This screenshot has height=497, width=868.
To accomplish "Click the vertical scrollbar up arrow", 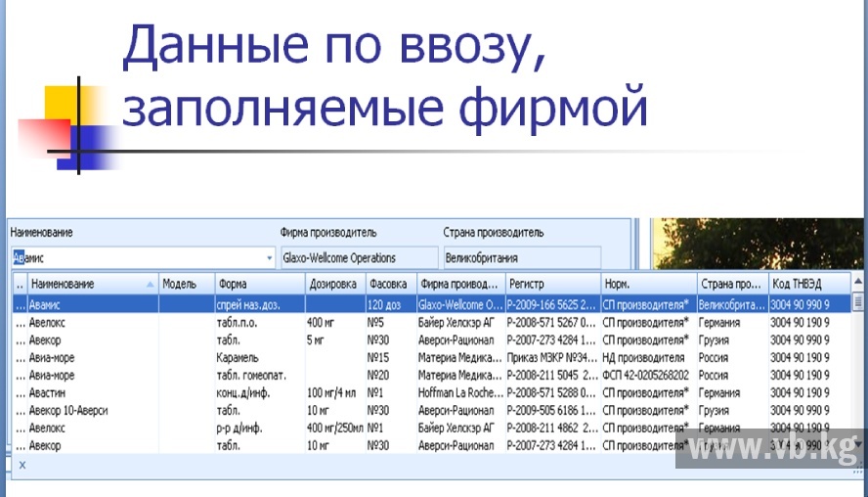I will click(858, 282).
